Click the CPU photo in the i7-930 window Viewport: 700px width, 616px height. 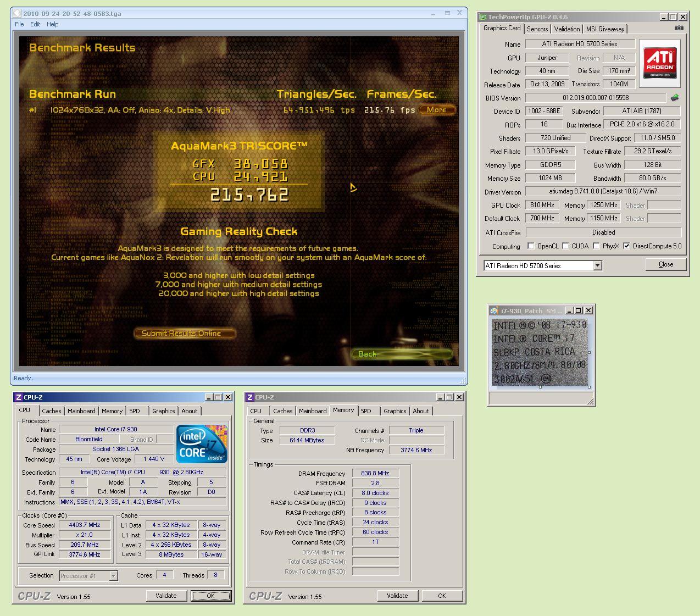(540, 352)
